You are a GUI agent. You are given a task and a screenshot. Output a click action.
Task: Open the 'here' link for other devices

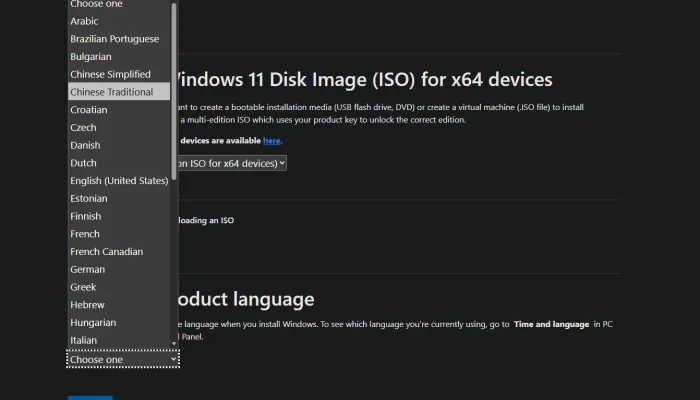coord(271,141)
